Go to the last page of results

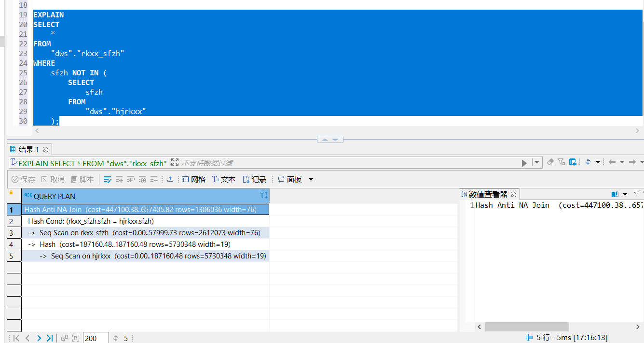pos(50,338)
